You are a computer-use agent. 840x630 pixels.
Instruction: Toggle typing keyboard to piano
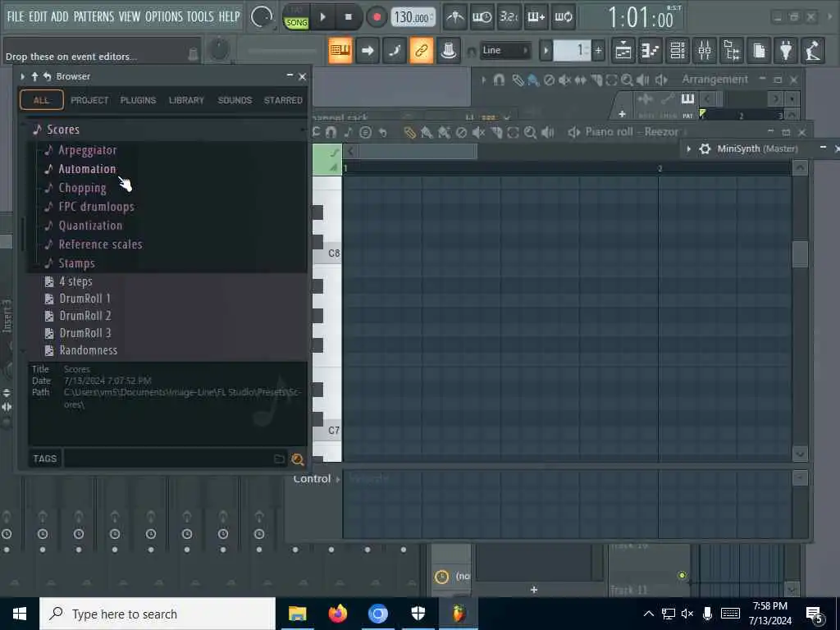pyautogui.click(x=340, y=50)
